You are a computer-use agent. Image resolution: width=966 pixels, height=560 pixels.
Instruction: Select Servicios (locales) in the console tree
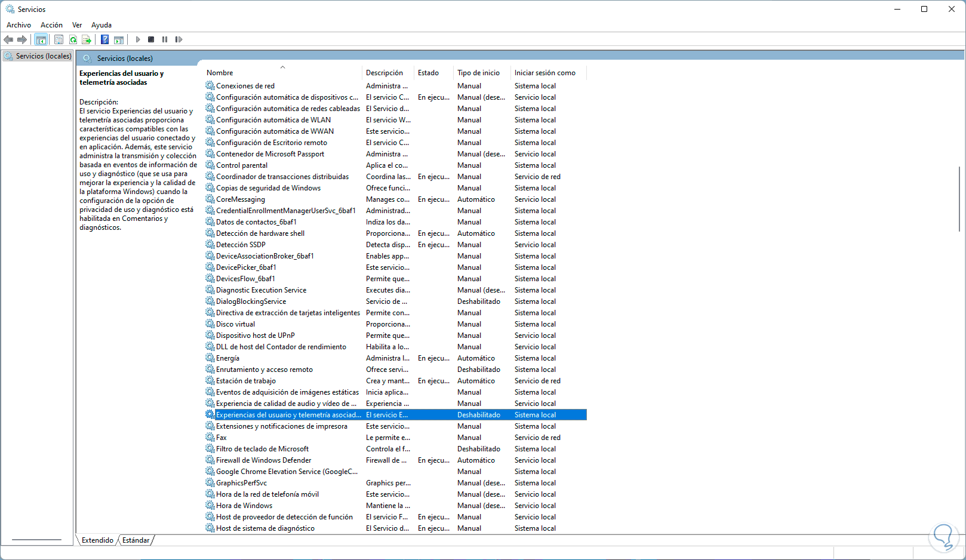pyautogui.click(x=44, y=56)
